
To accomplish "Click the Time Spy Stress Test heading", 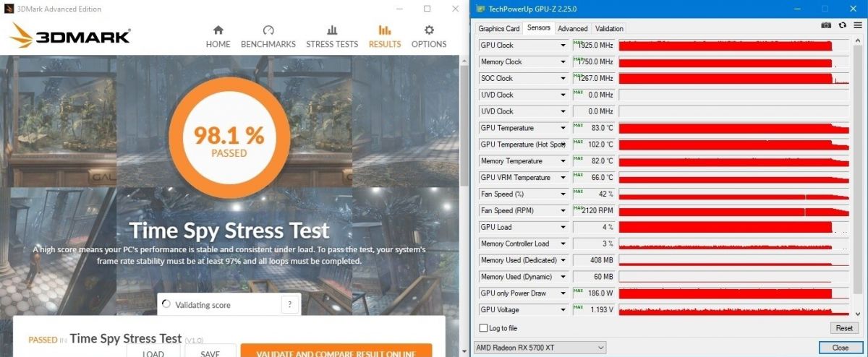I will (x=229, y=231).
